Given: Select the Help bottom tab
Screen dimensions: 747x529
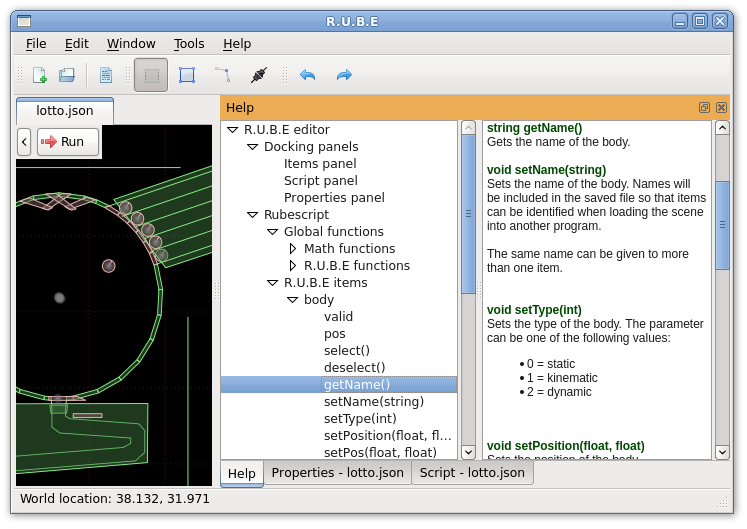Looking at the screenshot, I should coord(242,474).
